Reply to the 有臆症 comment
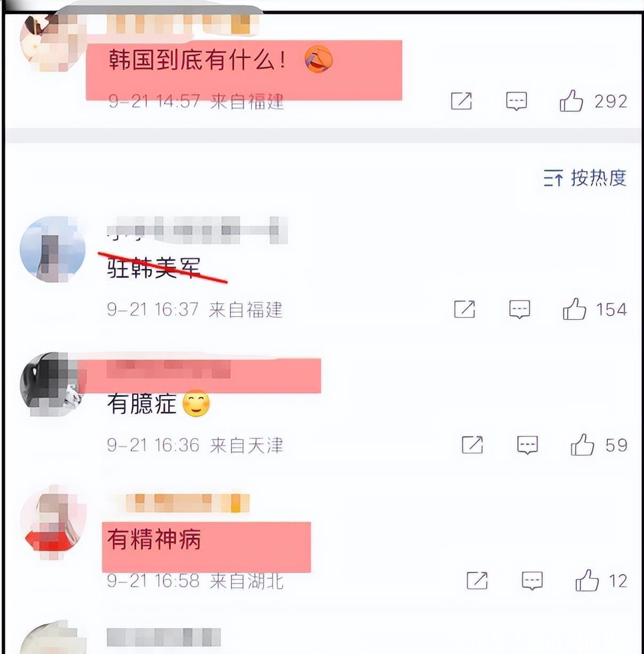 click(527, 445)
